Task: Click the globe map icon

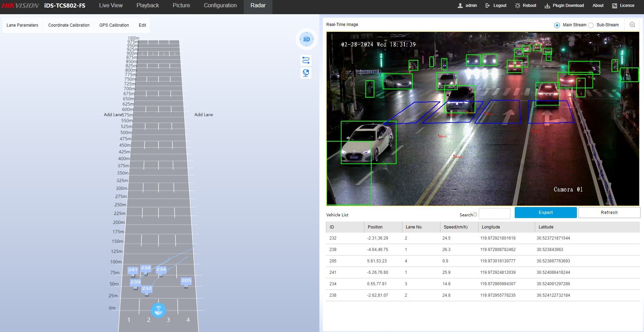Action: pyautogui.click(x=306, y=73)
